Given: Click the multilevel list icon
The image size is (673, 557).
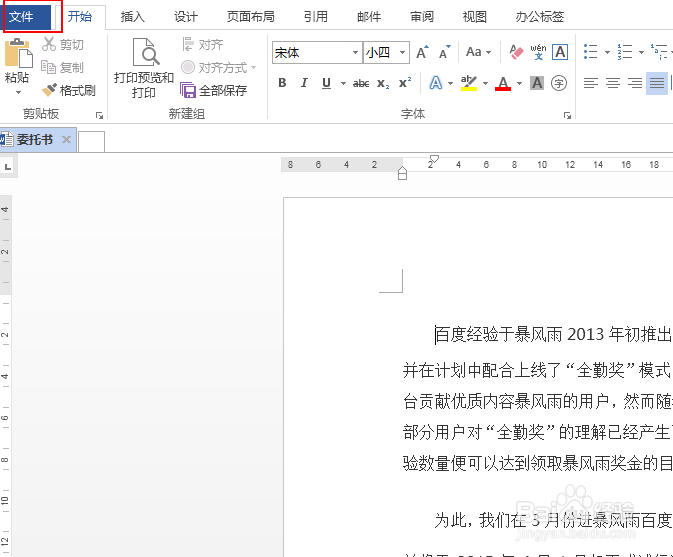Looking at the screenshot, I should [659, 52].
